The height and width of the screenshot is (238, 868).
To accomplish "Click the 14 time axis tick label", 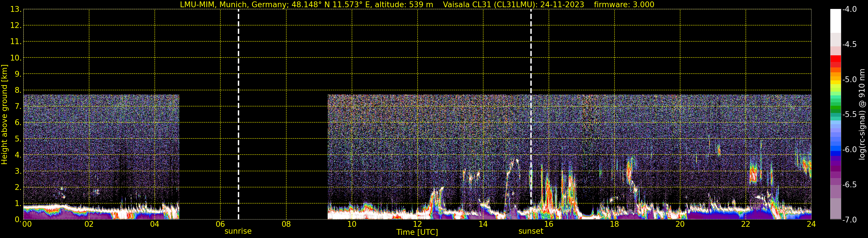I will [483, 224].
